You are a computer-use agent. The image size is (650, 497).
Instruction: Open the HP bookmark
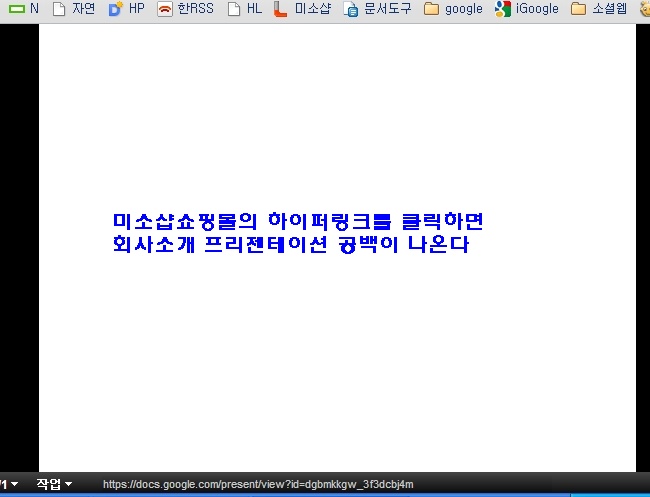pyautogui.click(x=126, y=8)
